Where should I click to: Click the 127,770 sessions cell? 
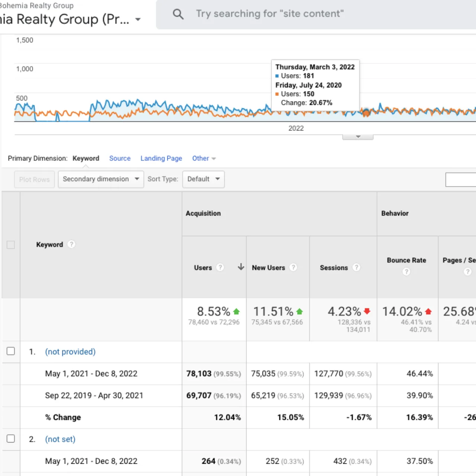[x=343, y=374]
